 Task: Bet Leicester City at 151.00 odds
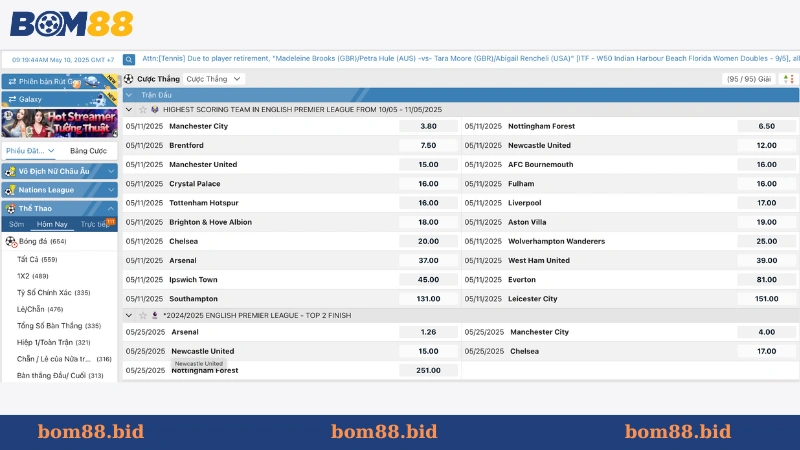click(x=766, y=299)
